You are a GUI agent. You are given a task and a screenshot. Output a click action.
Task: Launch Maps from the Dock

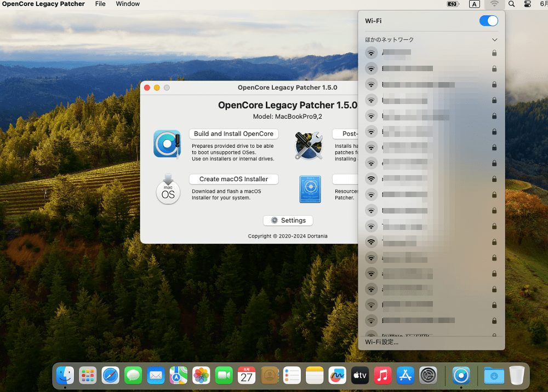pyautogui.click(x=179, y=375)
